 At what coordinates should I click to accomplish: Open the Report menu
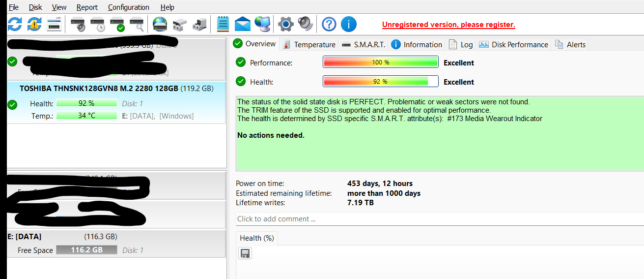pos(87,7)
